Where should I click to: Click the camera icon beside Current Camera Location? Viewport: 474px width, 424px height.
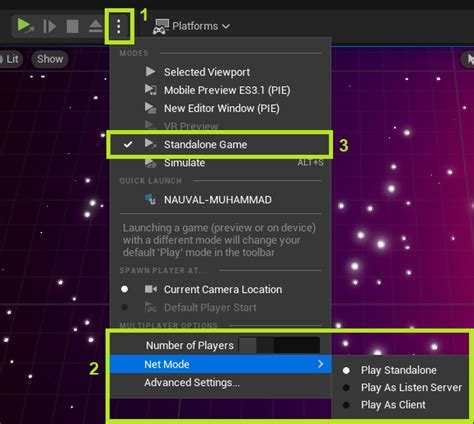151,289
